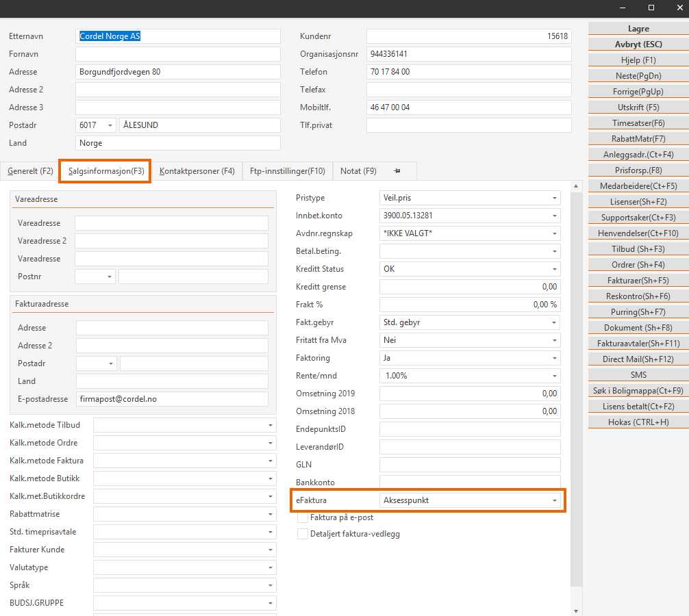Viewport: 689px width, 616px height.
Task: Open the Kontaktpersoner (F4) tab
Action: 197,171
